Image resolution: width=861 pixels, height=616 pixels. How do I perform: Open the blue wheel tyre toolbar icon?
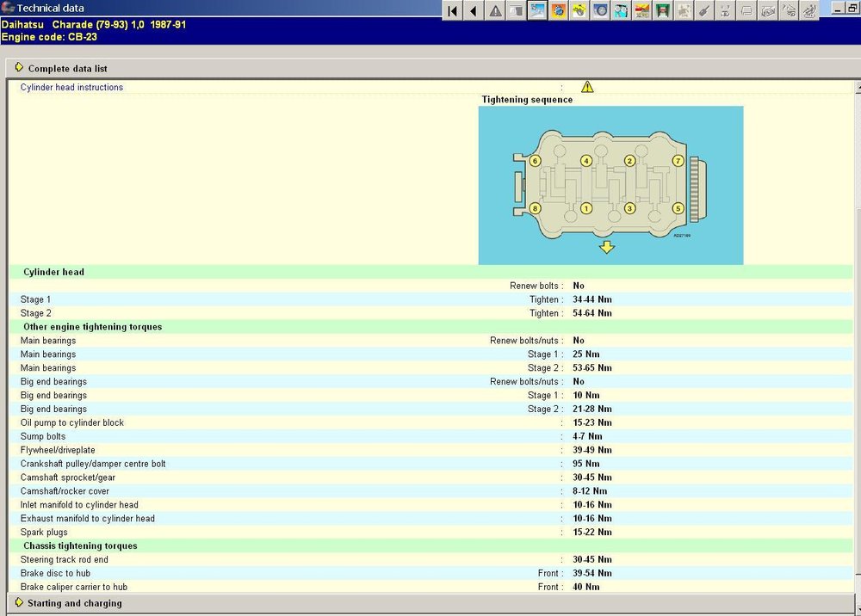coord(600,10)
